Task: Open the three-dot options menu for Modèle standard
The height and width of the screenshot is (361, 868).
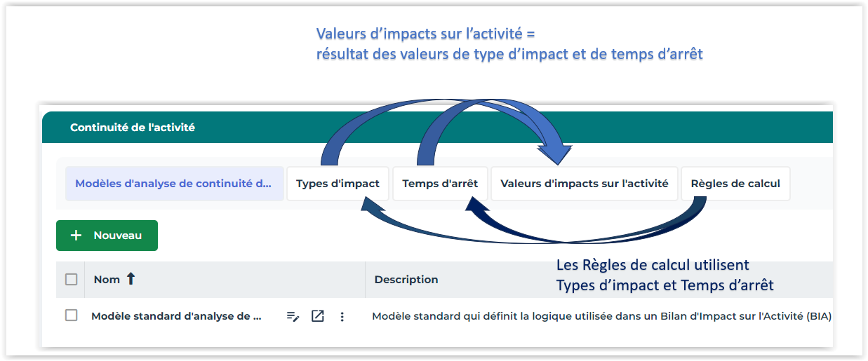Action: [342, 316]
